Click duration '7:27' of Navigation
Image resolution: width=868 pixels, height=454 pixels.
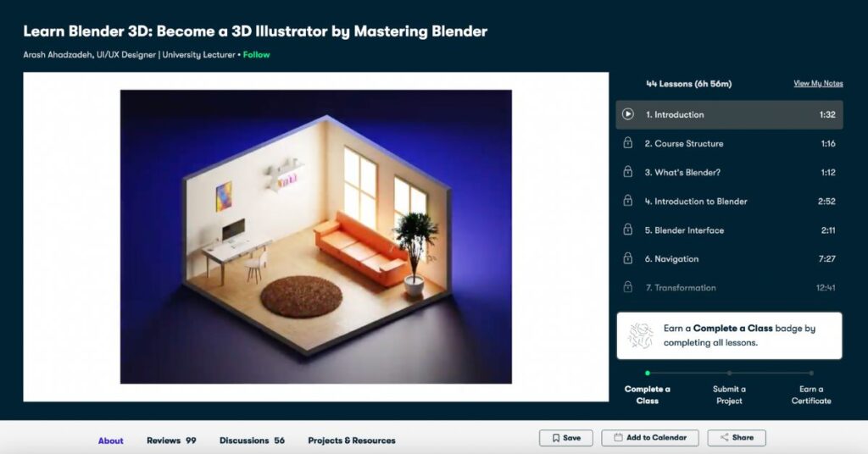click(x=826, y=259)
